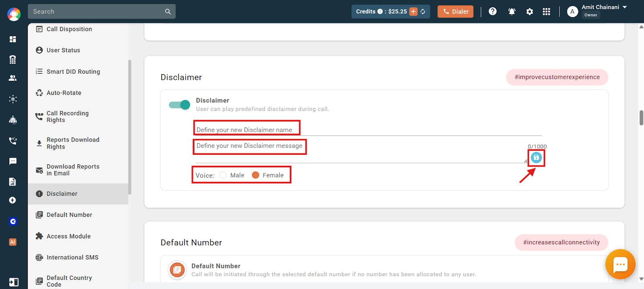Open the blue C icon in left rail

tap(13, 221)
